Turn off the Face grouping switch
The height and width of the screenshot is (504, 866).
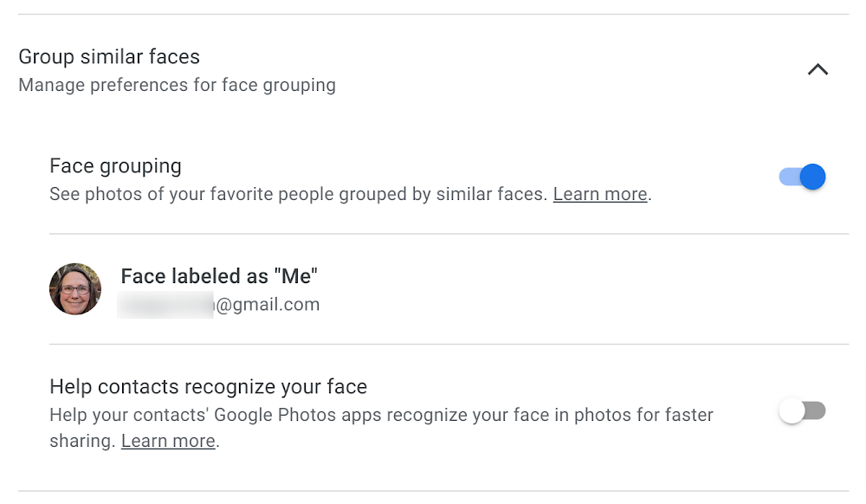pyautogui.click(x=802, y=178)
